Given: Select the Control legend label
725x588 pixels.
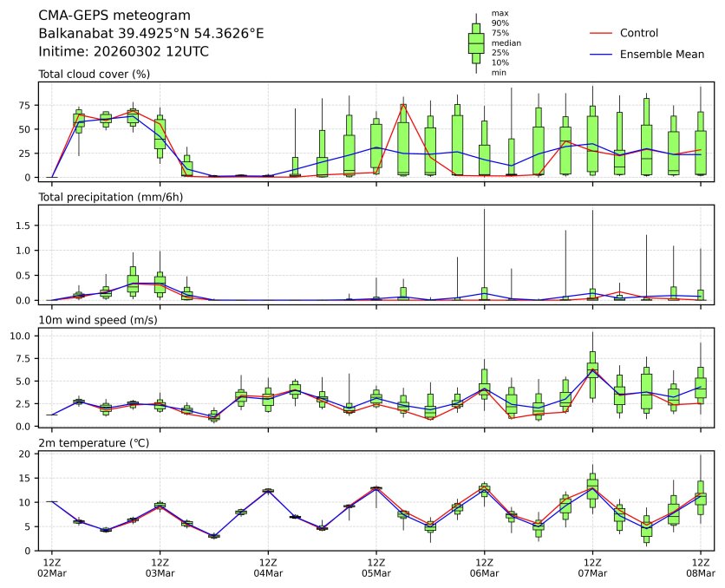Looking at the screenshot, I should 639,33.
